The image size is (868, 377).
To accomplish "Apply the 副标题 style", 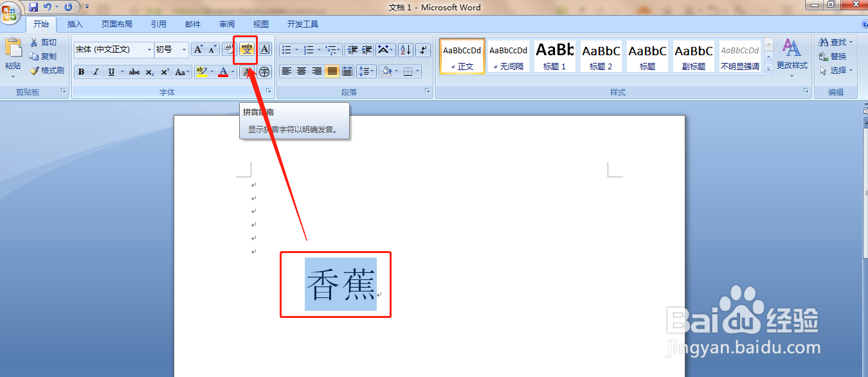I will point(694,56).
